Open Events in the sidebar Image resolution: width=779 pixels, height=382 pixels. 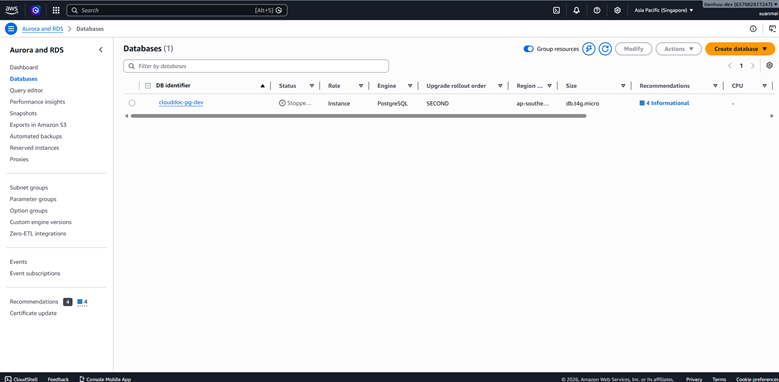(x=18, y=262)
